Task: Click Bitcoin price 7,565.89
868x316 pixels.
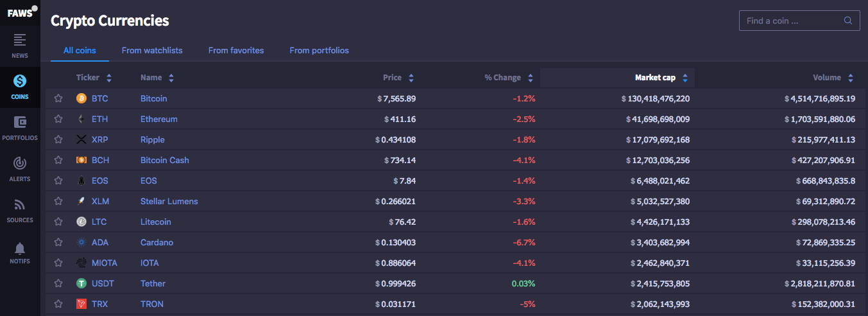Action: click(396, 98)
